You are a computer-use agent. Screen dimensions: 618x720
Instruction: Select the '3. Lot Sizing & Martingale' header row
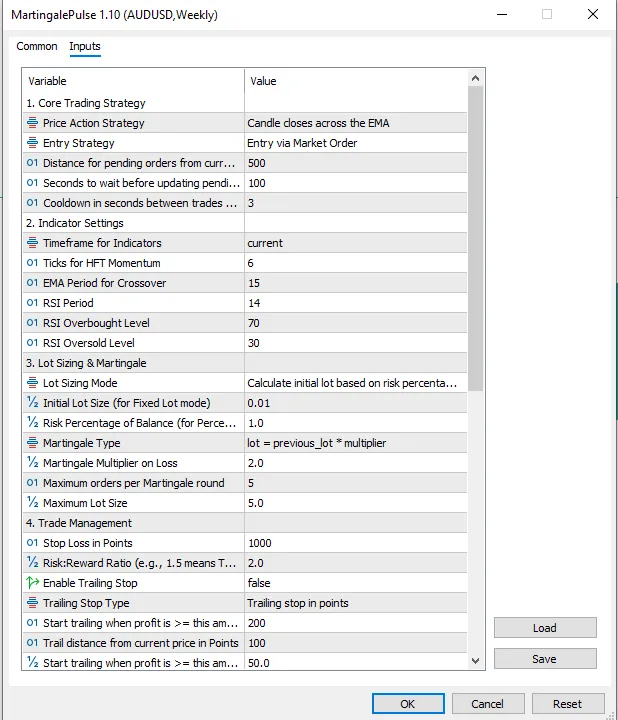pyautogui.click(x=245, y=363)
